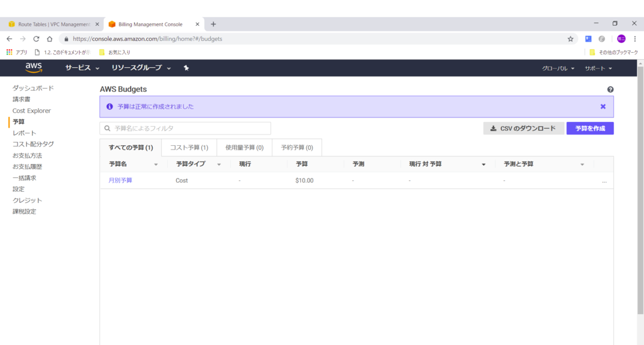
Task: Open the grey extension icon in toolbar
Action: 602,39
